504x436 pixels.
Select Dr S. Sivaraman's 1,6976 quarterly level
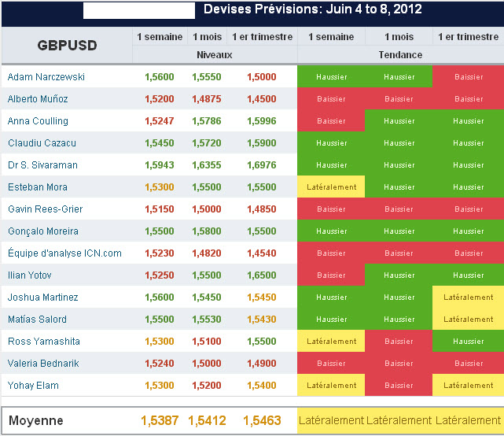tap(262, 165)
